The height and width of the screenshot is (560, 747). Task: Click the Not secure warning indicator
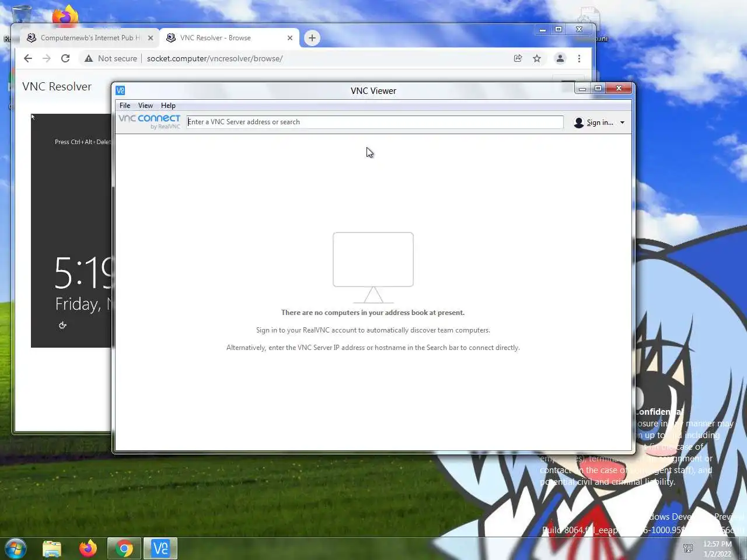111,58
